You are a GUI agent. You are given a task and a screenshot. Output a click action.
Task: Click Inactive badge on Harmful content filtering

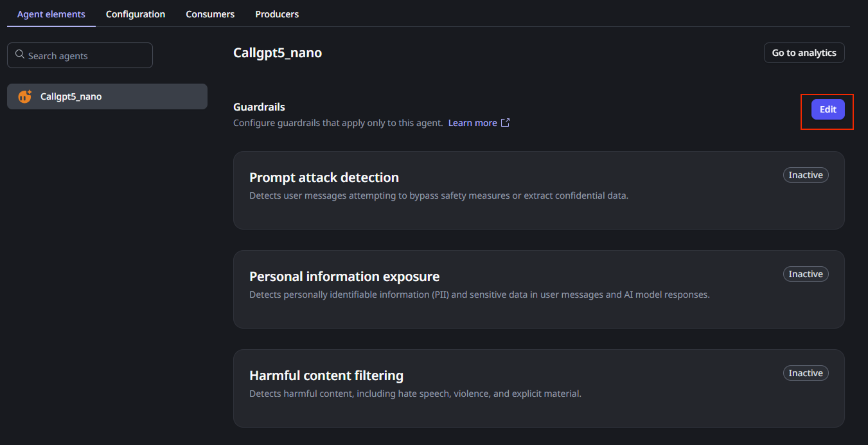click(x=806, y=373)
